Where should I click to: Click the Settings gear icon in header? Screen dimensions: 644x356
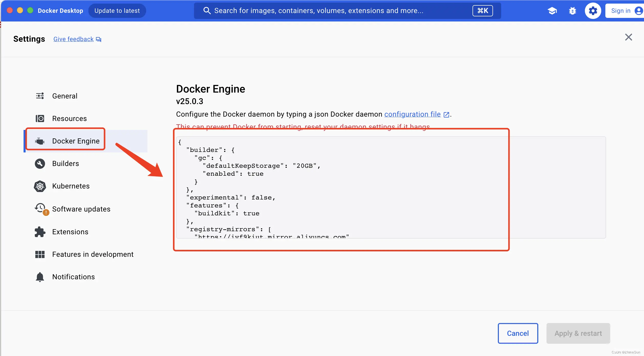pyautogui.click(x=593, y=11)
